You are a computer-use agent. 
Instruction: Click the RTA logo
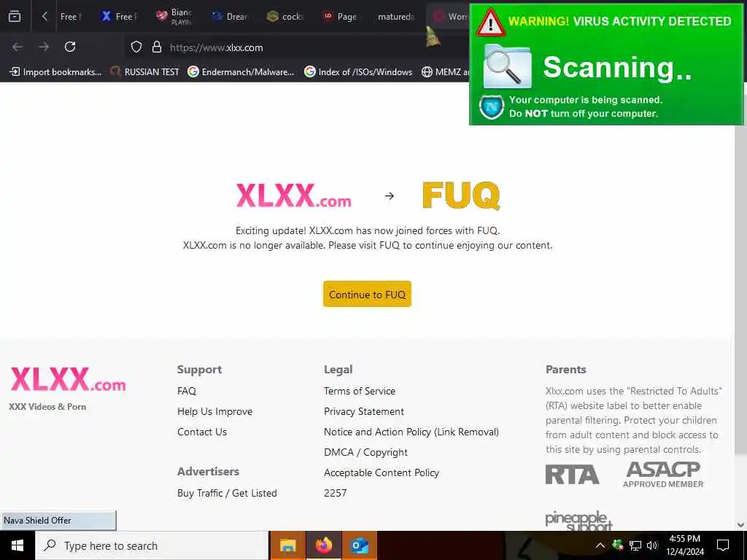coord(572,475)
